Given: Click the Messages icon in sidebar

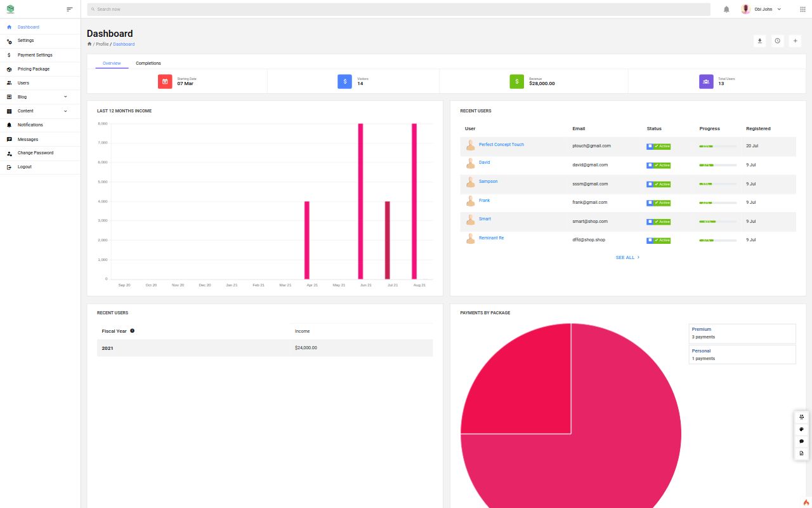Looking at the screenshot, I should [x=9, y=139].
